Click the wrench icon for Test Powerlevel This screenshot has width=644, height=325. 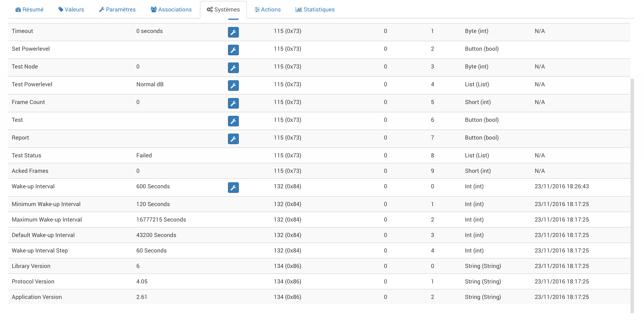[x=233, y=85]
